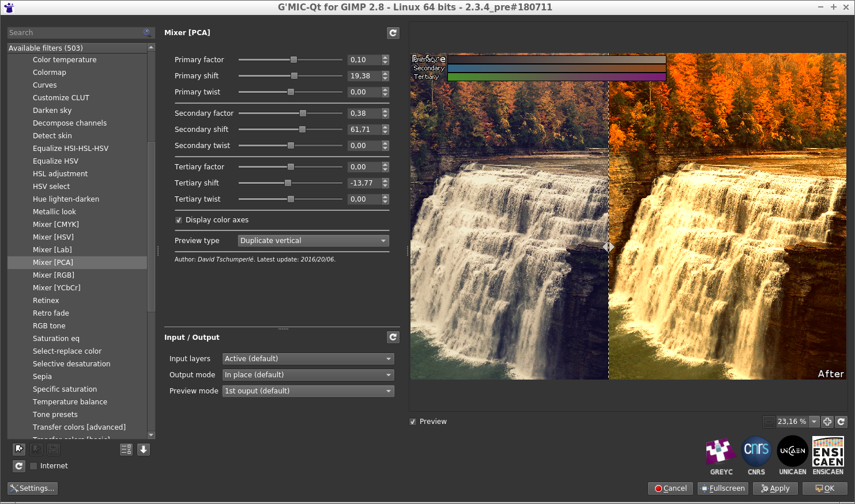Open the Preview type dropdown
Screen dimensions: 855x504
point(313,240)
